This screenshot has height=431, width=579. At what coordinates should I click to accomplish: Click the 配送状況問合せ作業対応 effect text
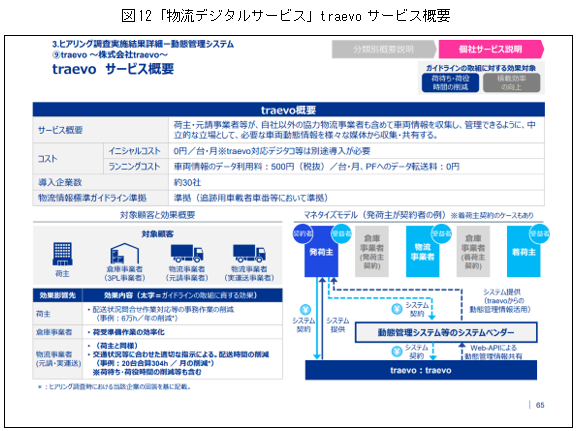[x=160, y=314]
